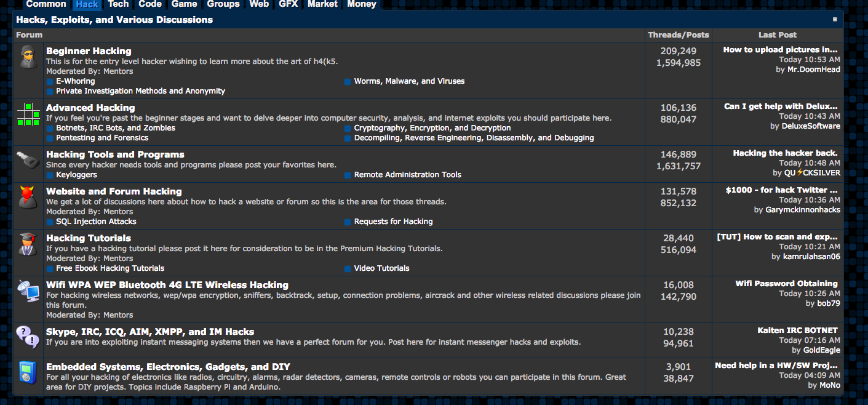Select the GFX tab
This screenshot has height=405, width=868.
(x=288, y=4)
